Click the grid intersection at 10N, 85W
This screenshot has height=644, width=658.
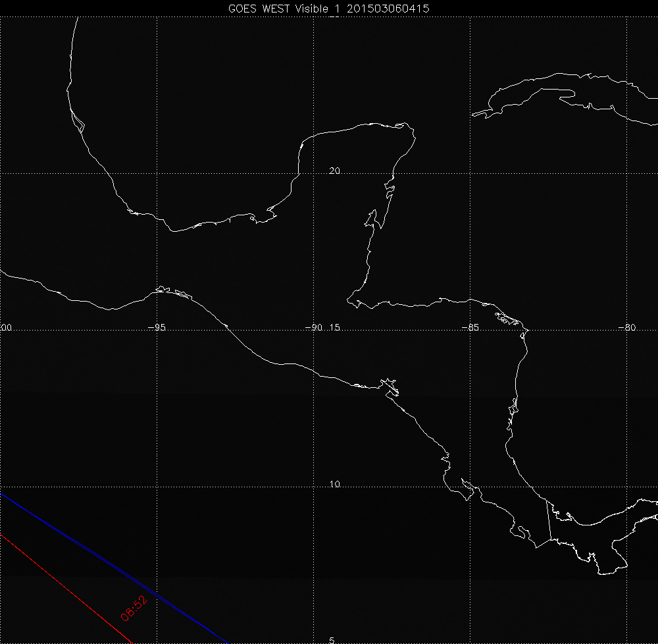[x=470, y=488]
